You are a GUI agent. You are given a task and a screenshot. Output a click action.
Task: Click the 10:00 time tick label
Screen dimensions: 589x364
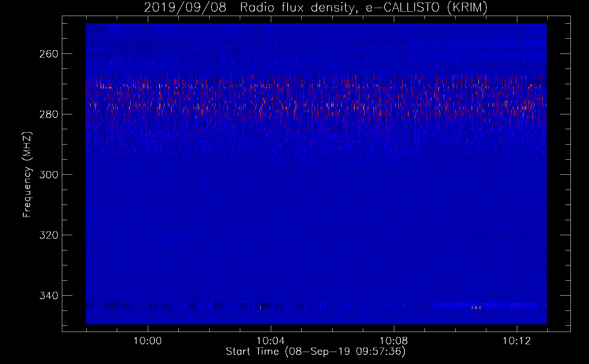[x=147, y=341]
